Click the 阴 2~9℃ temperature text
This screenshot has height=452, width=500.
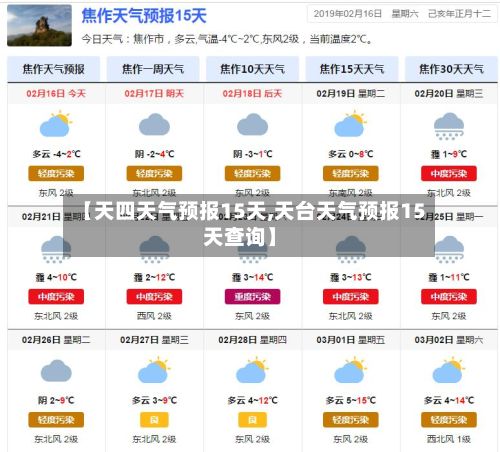click(56, 400)
